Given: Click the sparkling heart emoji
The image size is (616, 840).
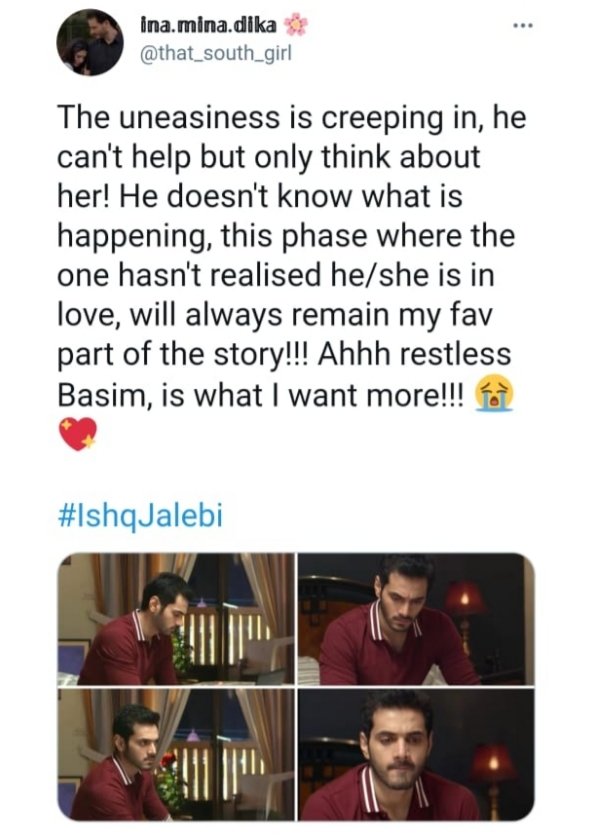Looking at the screenshot, I should pos(78,434).
